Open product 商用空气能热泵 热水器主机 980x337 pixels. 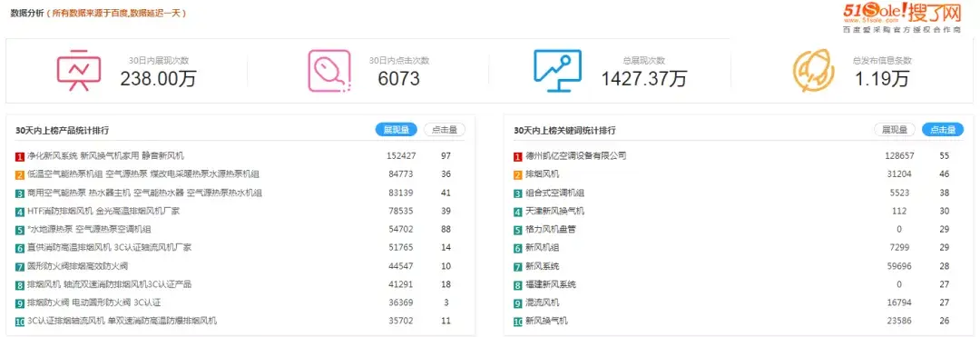144,193
